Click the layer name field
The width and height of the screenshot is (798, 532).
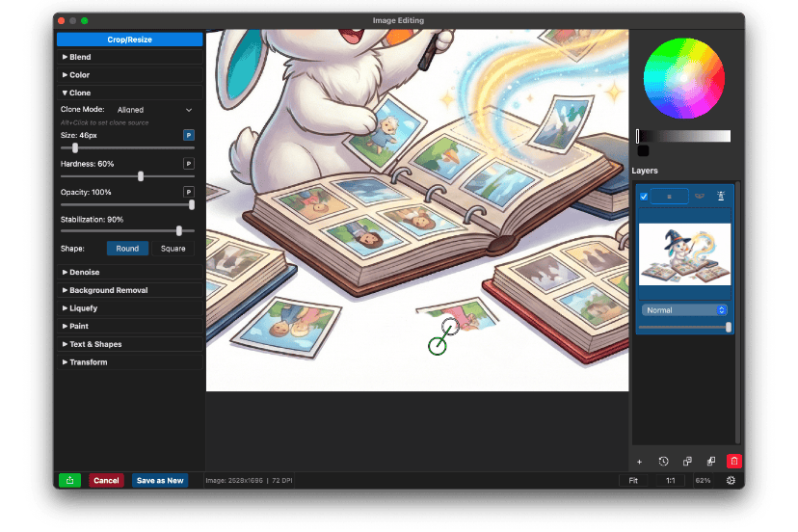coord(669,196)
